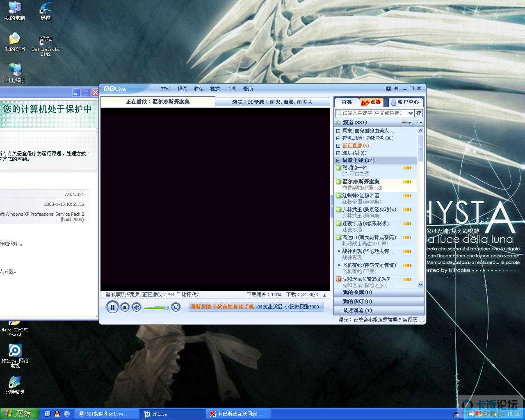
Task: Select channel 福尔摩斯探案集 in the list
Action: [x=376, y=185]
